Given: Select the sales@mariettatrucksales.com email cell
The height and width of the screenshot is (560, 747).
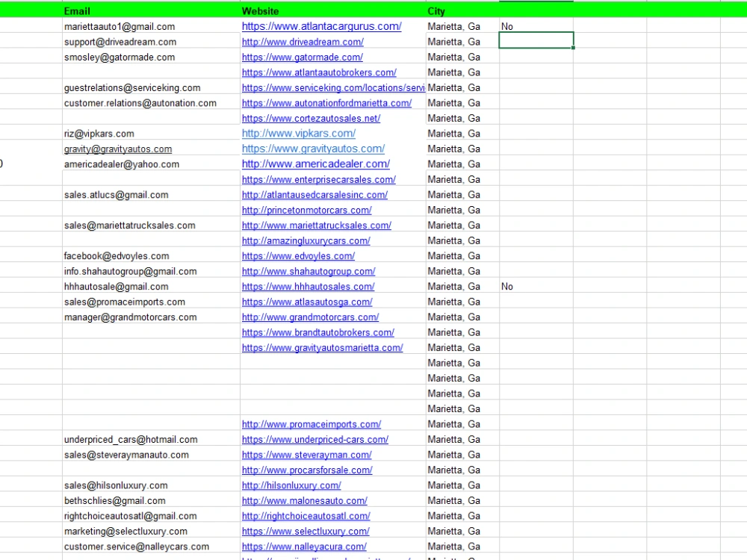Looking at the screenshot, I should 151,225.
